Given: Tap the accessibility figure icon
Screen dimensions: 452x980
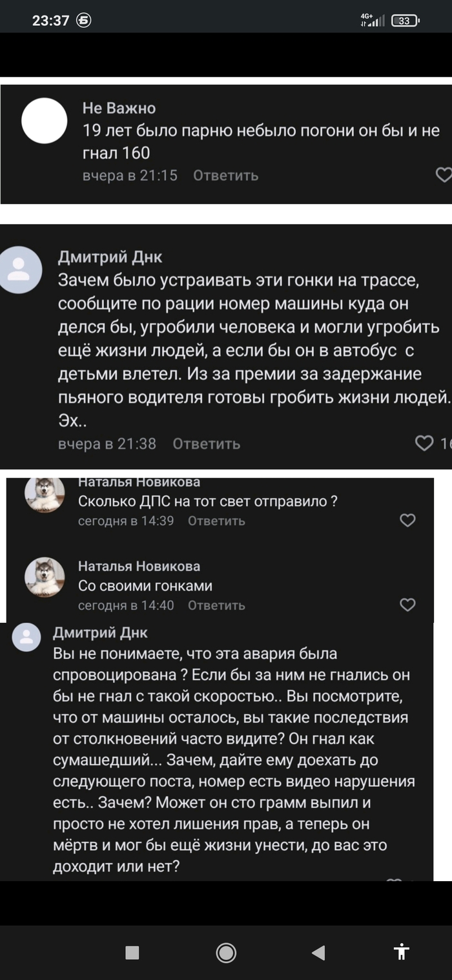Looking at the screenshot, I should (x=402, y=952).
